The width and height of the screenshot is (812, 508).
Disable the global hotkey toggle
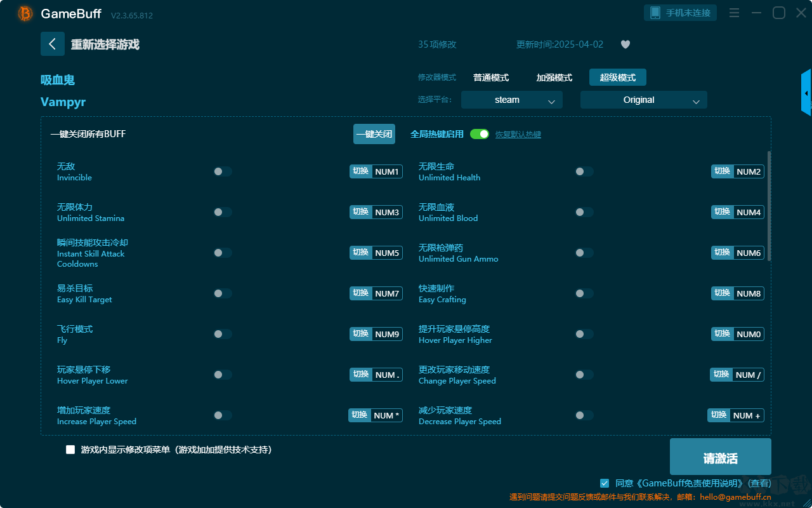tap(480, 134)
